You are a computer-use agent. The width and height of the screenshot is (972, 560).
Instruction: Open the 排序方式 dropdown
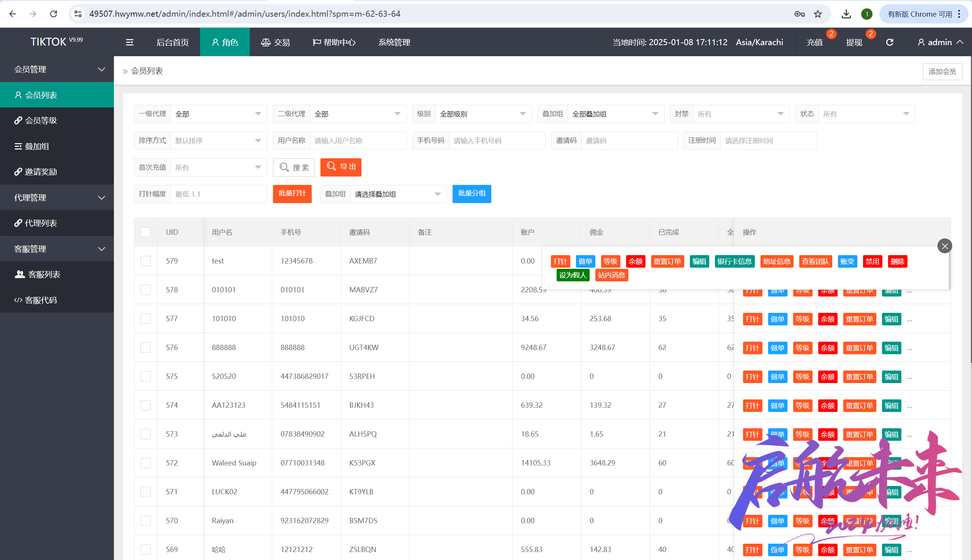[218, 140]
